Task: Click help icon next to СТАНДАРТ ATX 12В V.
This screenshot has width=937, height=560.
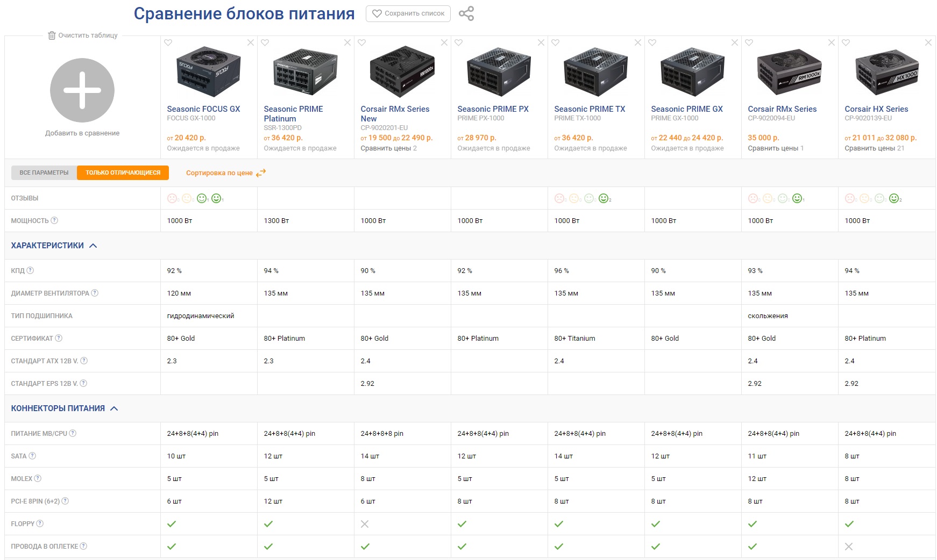Action: 84,361
